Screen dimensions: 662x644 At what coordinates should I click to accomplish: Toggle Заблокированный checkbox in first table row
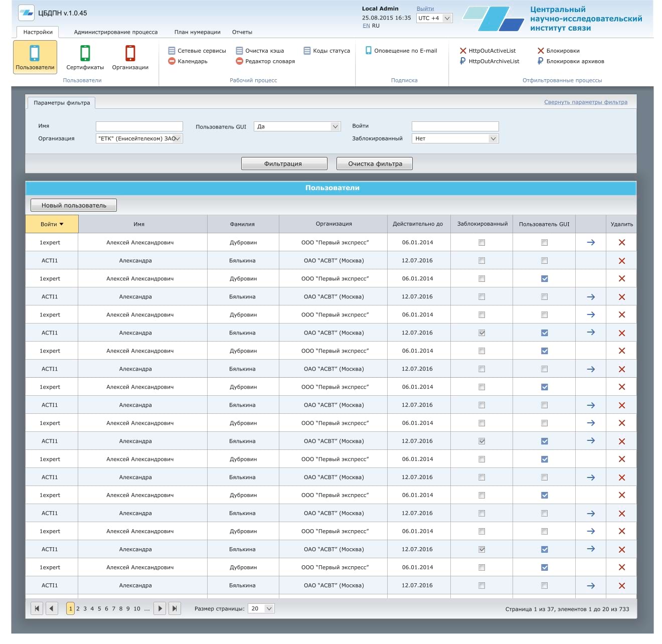[x=481, y=243]
